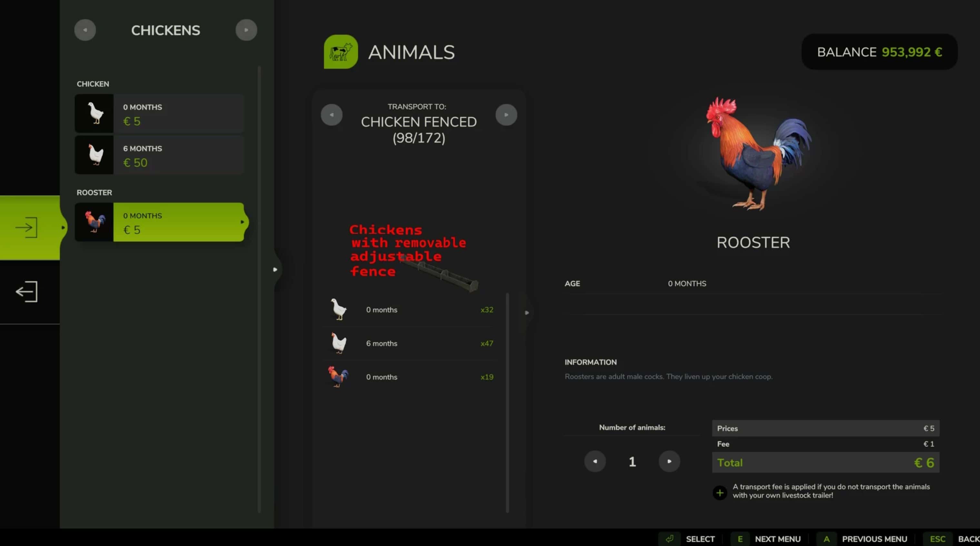Click the husbandry list scrollbar
This screenshot has height=546, width=980.
tap(507, 402)
